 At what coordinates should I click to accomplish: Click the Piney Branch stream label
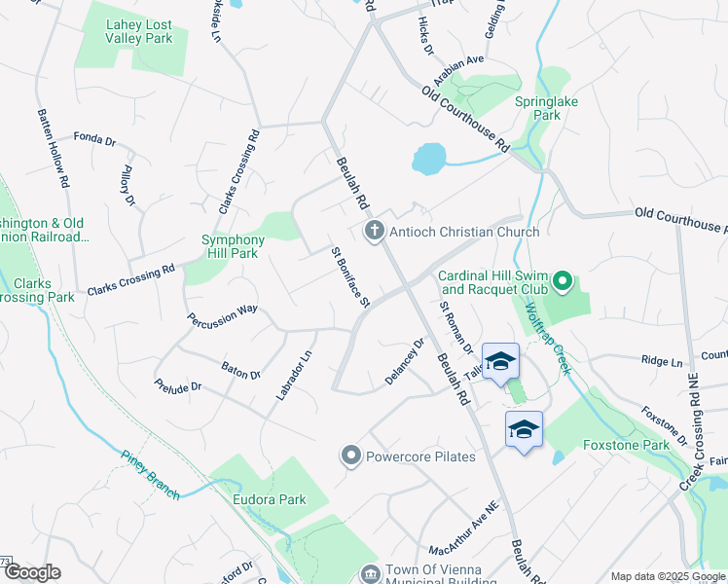click(150, 475)
